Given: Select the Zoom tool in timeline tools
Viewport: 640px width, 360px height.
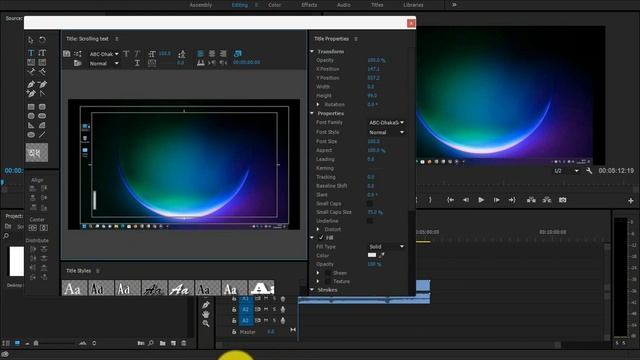Looking at the screenshot, I should [x=206, y=323].
